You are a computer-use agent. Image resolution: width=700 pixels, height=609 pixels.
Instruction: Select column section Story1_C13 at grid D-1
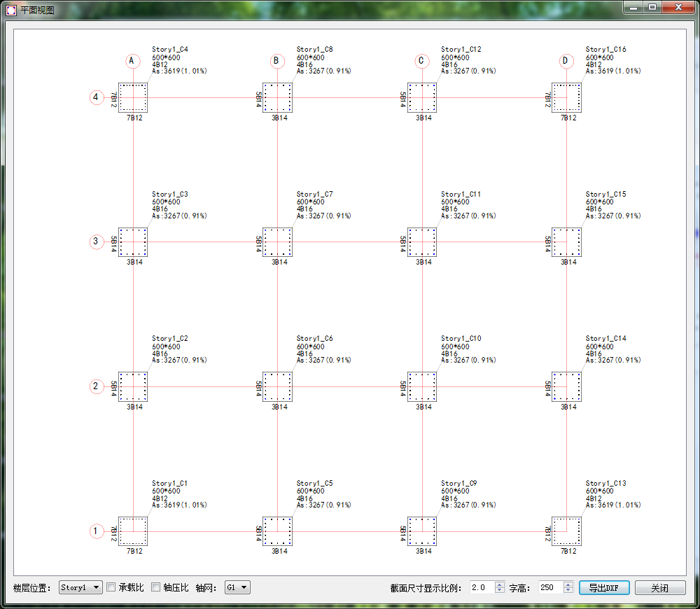[566, 531]
